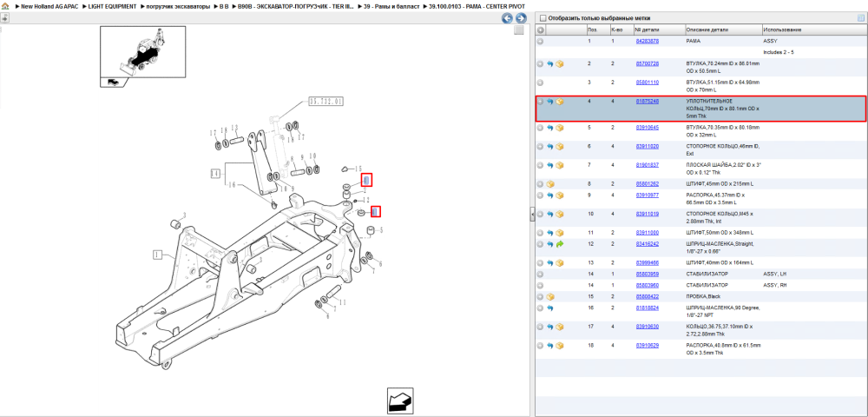This screenshot has height=417, width=868.
Task: Open the '39 - Рамы и балласт' breadcrumb
Action: coord(391,6)
